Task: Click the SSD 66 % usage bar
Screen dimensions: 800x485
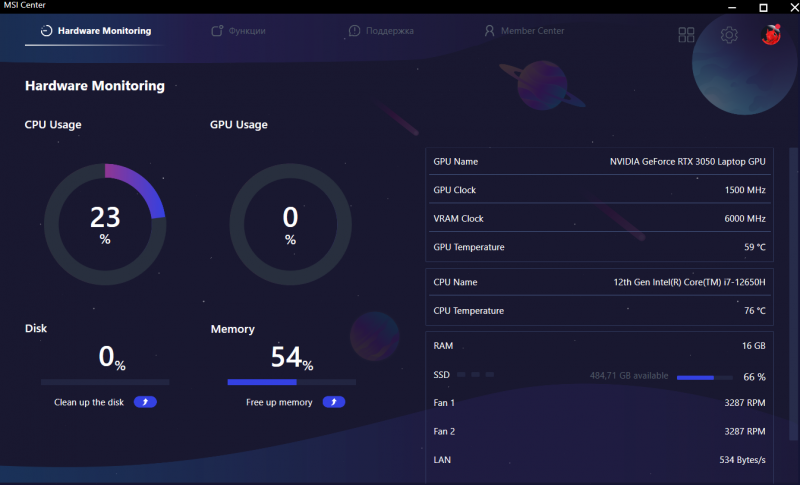Action: coord(705,377)
